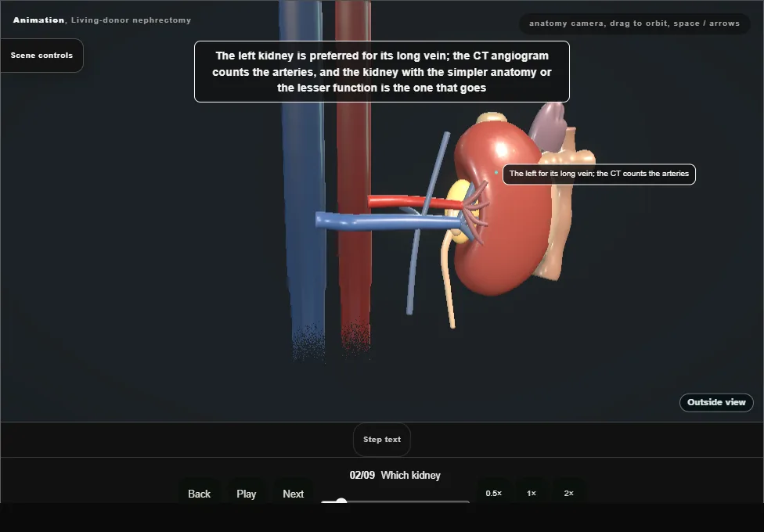Advance to the next step with Next
Screen dimensions: 764x532
[x=293, y=494]
